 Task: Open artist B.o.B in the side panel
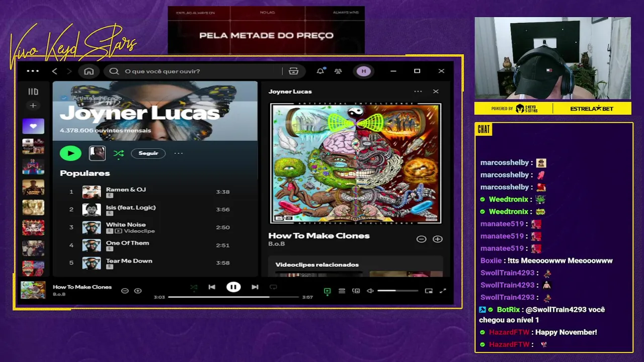pyautogui.click(x=276, y=244)
